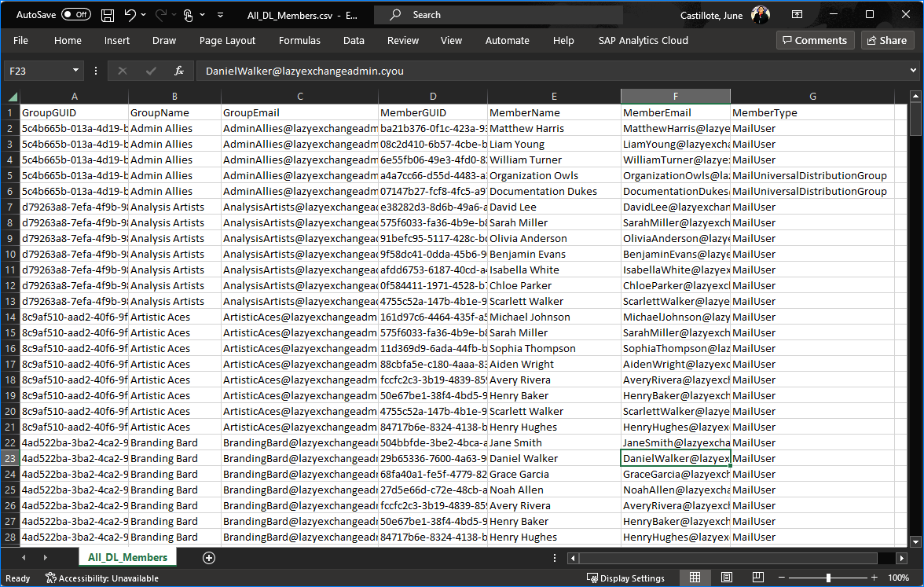Click the zoom slider handle
The width and height of the screenshot is (924, 587).
[x=828, y=578]
